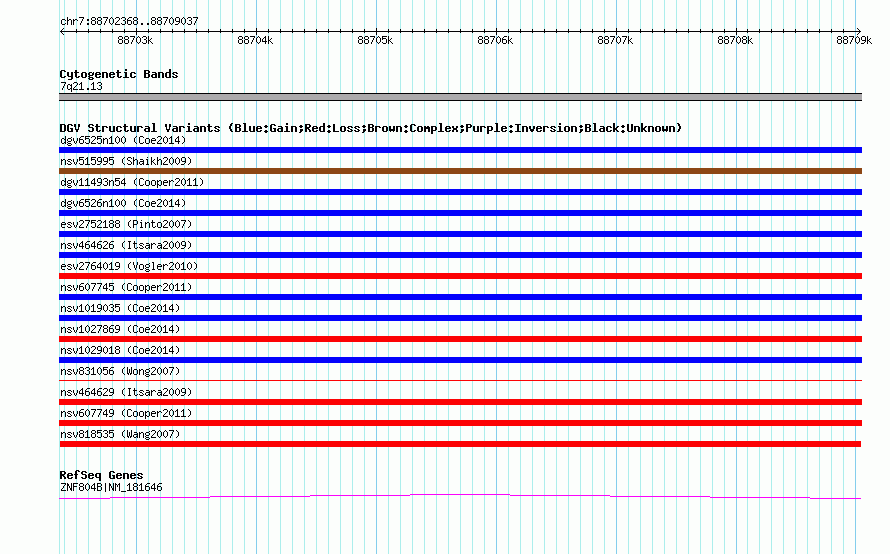Select the blue bar under dgv6525n100
Image resolution: width=890 pixels, height=554 pixels.
(460, 150)
